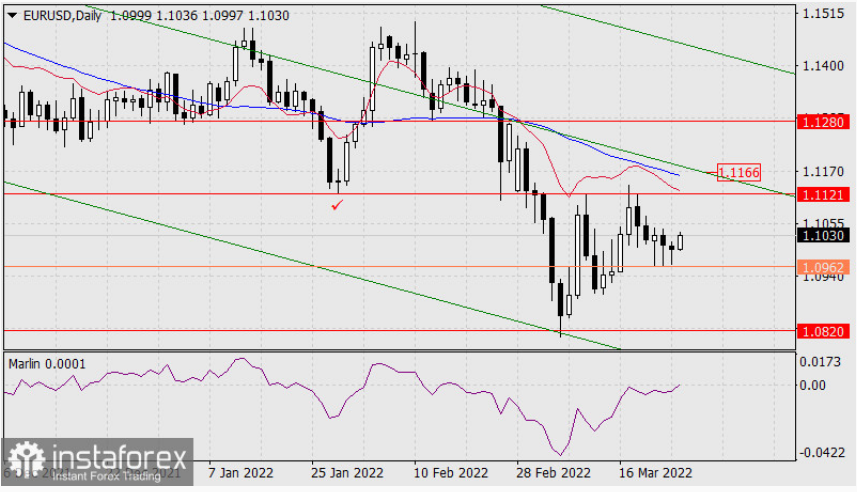Viewport: 857px width, 492px height.
Task: Click the 1.1515 top price scale value
Action: [x=823, y=14]
